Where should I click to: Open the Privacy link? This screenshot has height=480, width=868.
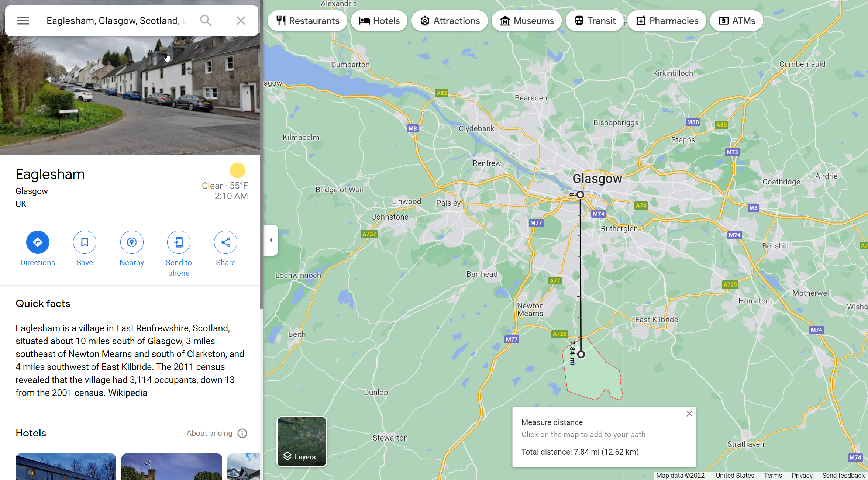coord(802,476)
